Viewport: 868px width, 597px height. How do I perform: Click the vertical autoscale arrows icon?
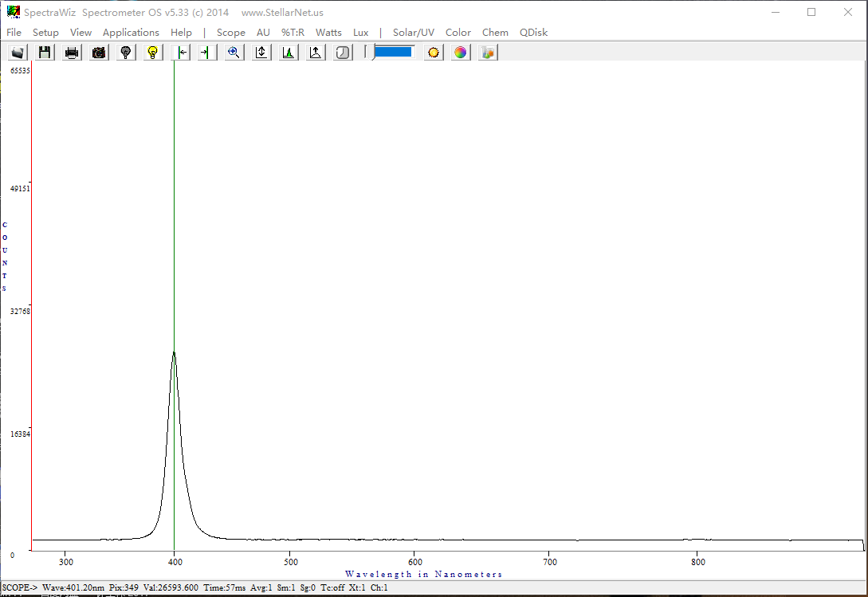click(261, 53)
